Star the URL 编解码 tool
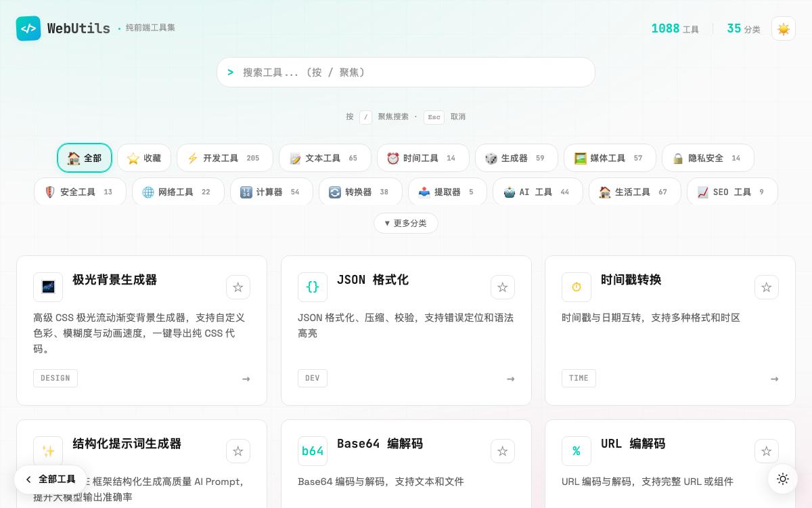This screenshot has width=812, height=508. (767, 451)
